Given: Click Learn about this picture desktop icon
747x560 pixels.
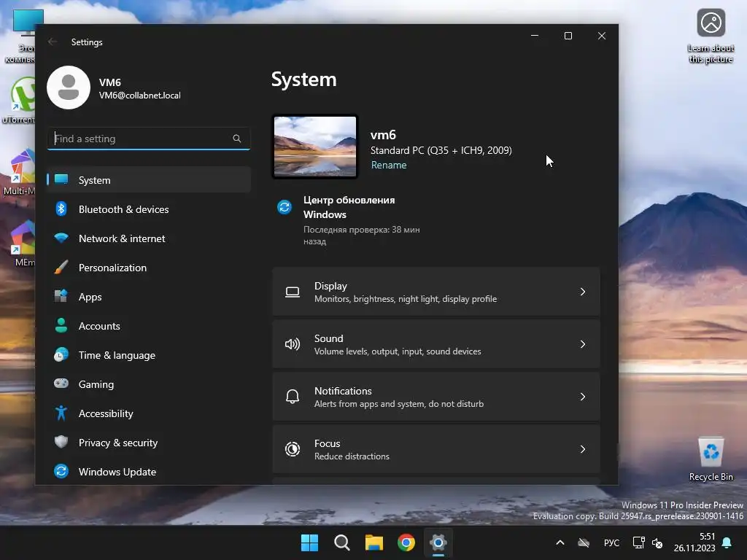Looking at the screenshot, I should pos(711,36).
